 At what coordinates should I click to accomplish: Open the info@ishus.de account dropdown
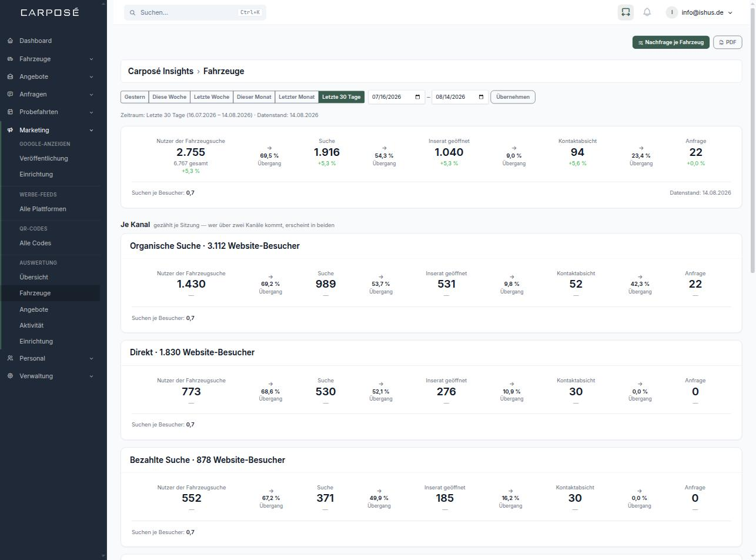pyautogui.click(x=700, y=12)
